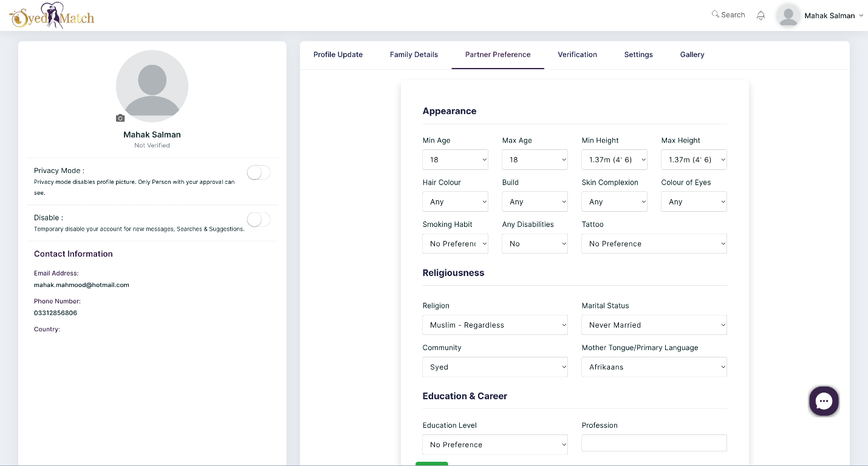Open the Hair Colour dropdown
Screen dimensions: 868x466
456,201
